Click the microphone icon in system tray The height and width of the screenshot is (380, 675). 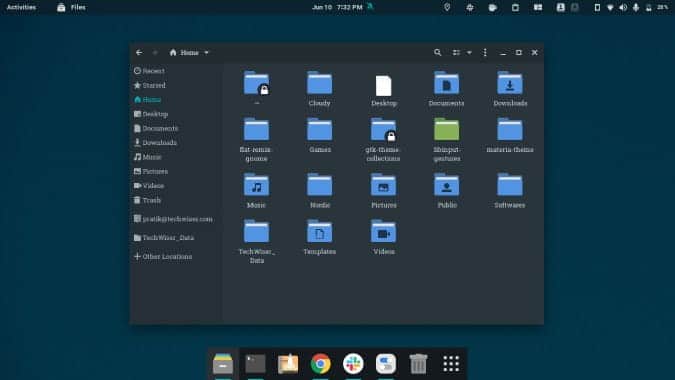[636, 7]
